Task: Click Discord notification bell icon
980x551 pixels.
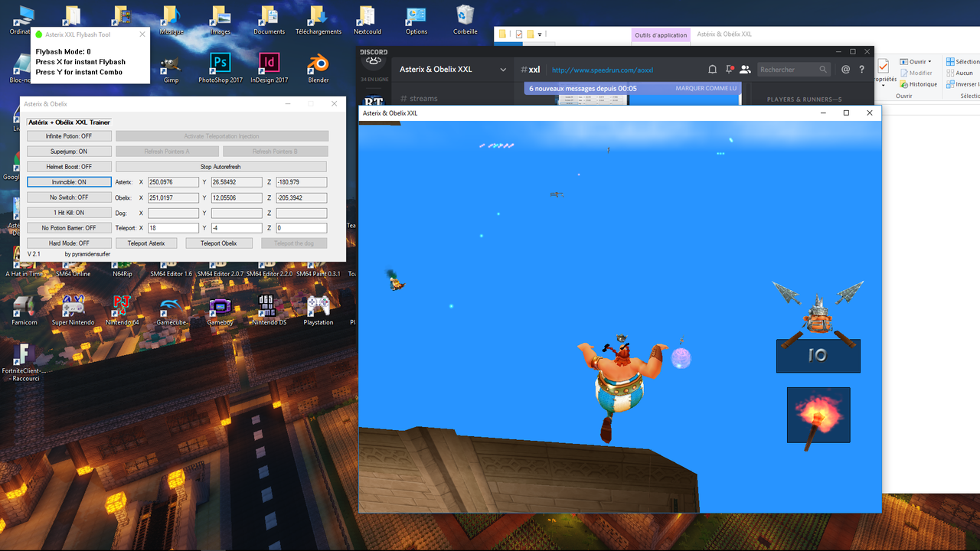Action: tap(712, 69)
